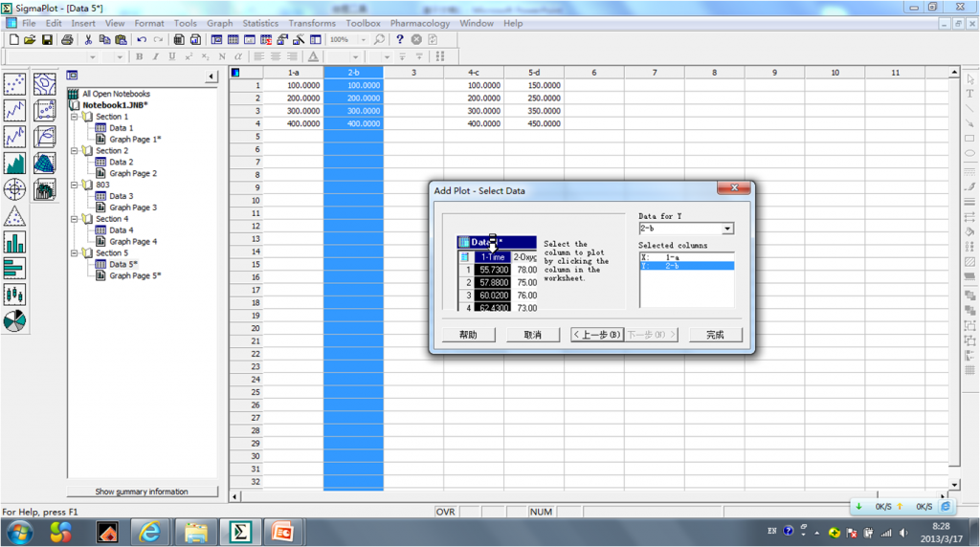This screenshot has width=980, height=547.
Task: Choose the contour plot graph icon
Action: [44, 83]
